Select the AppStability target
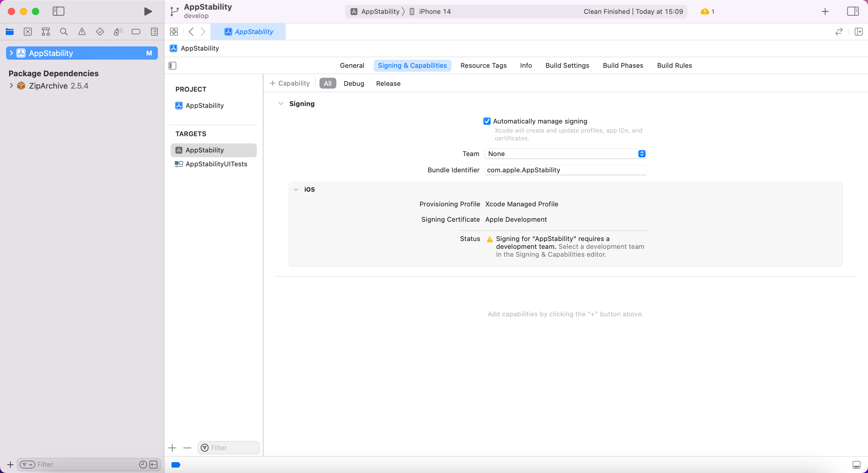The width and height of the screenshot is (868, 473). coord(214,150)
